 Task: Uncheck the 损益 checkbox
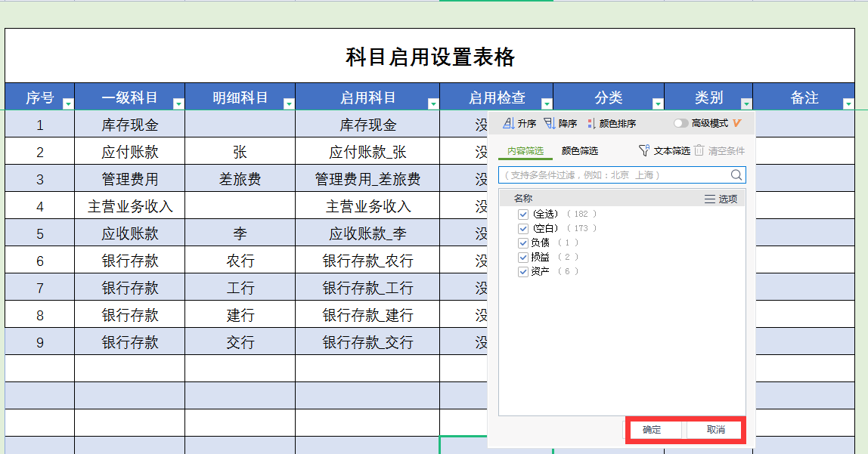point(523,257)
